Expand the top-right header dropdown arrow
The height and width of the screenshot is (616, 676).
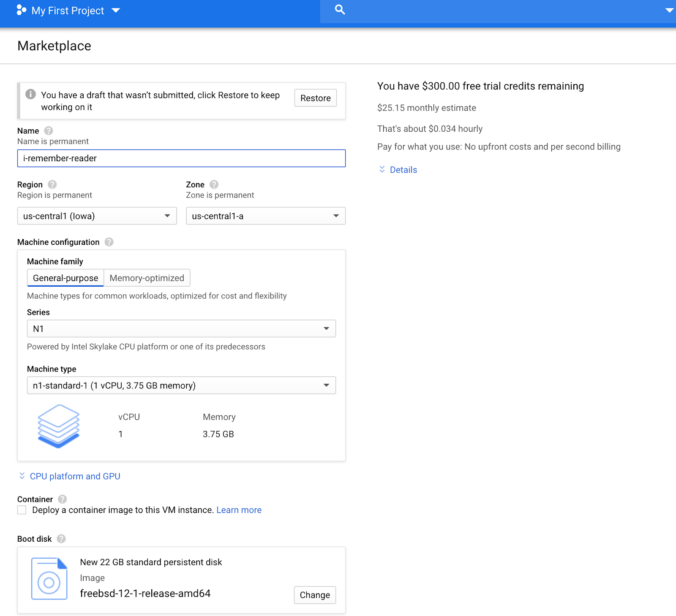(669, 11)
